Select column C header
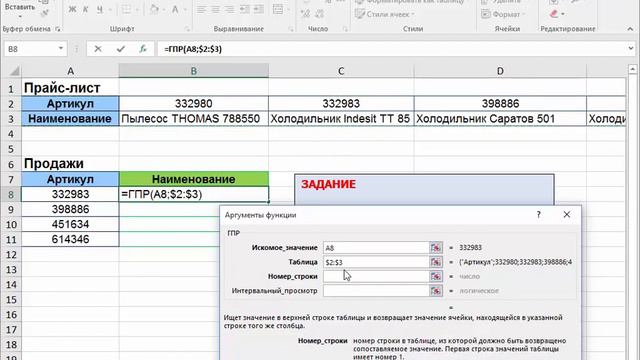The image size is (640, 360). tap(341, 71)
